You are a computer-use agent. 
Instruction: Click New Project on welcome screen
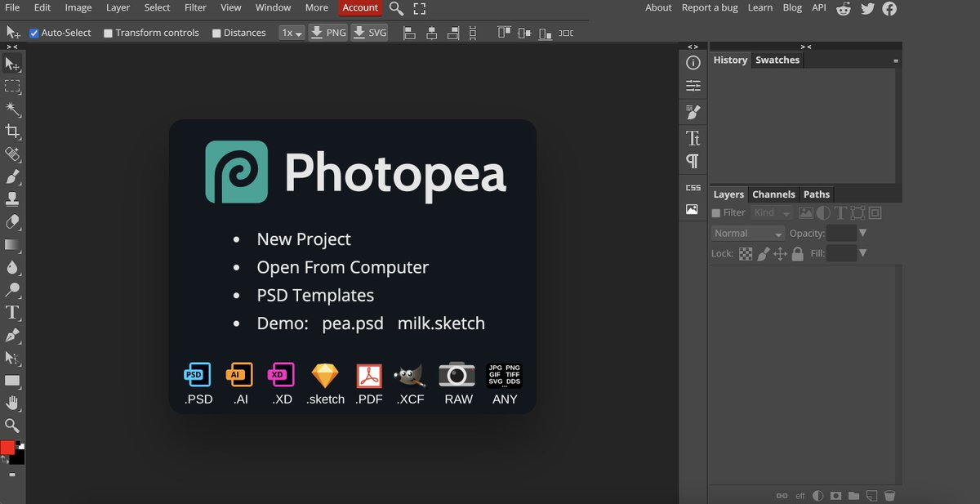[304, 239]
